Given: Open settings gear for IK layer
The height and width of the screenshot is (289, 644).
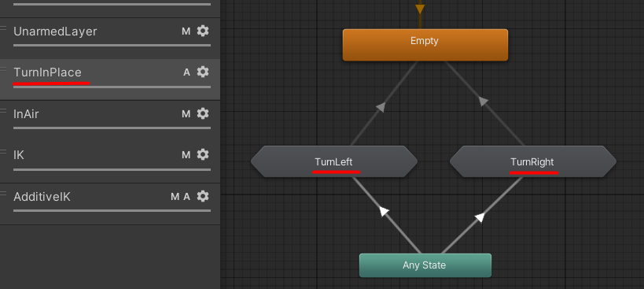Looking at the screenshot, I should 203,154.
